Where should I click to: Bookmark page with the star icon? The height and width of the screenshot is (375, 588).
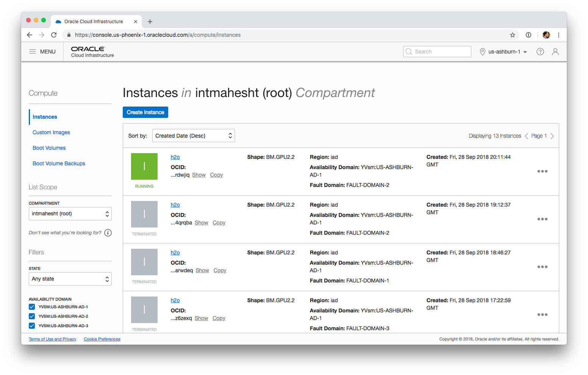point(513,35)
